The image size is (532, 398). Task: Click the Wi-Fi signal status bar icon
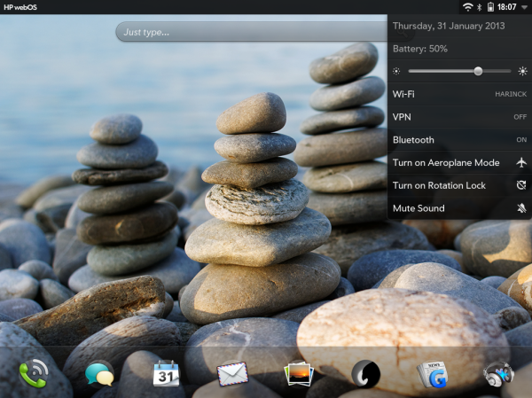pos(466,7)
